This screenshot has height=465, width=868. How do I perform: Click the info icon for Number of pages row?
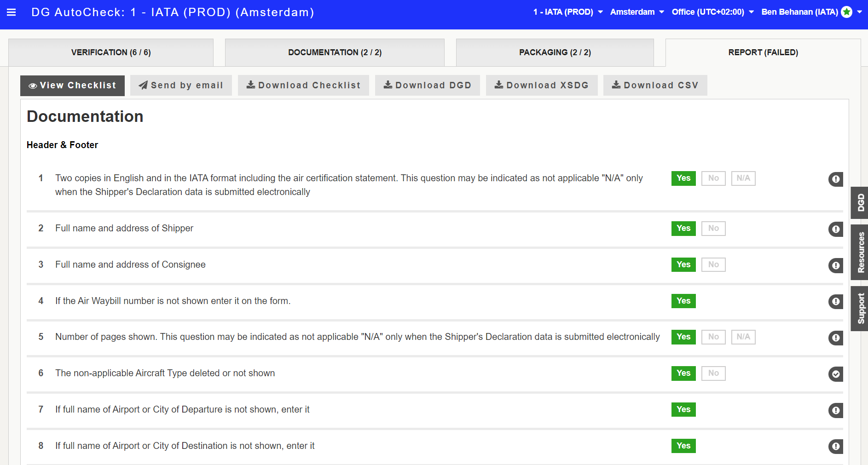(836, 338)
